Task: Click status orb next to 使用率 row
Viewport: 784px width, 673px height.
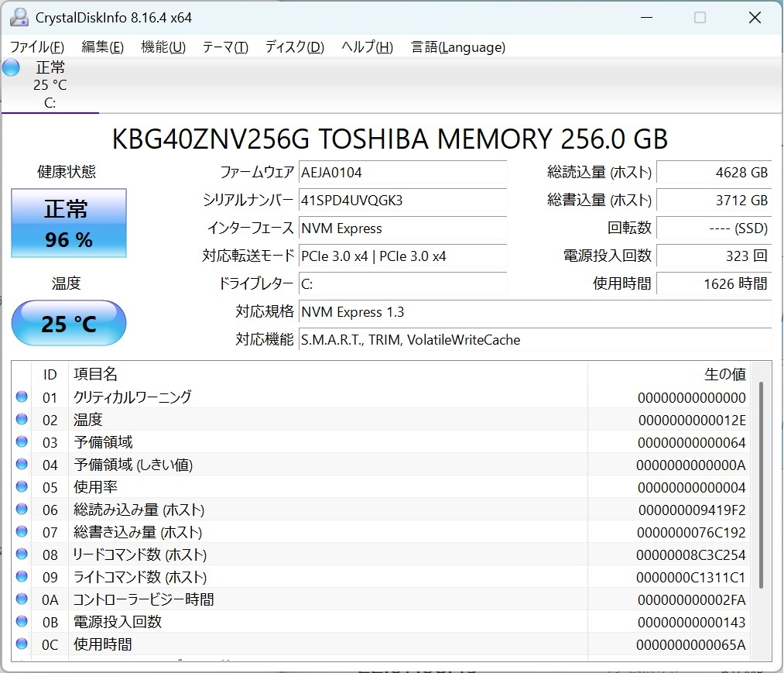Action: tap(22, 487)
